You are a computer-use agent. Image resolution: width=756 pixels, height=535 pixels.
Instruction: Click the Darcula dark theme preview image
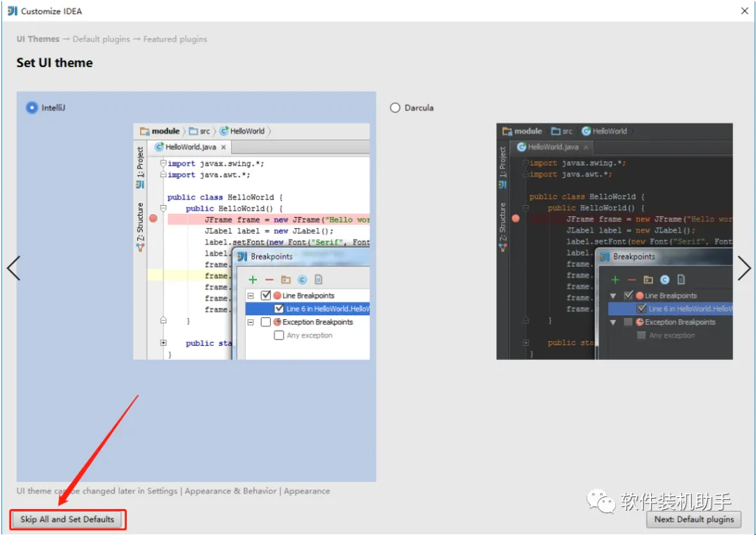click(x=615, y=241)
